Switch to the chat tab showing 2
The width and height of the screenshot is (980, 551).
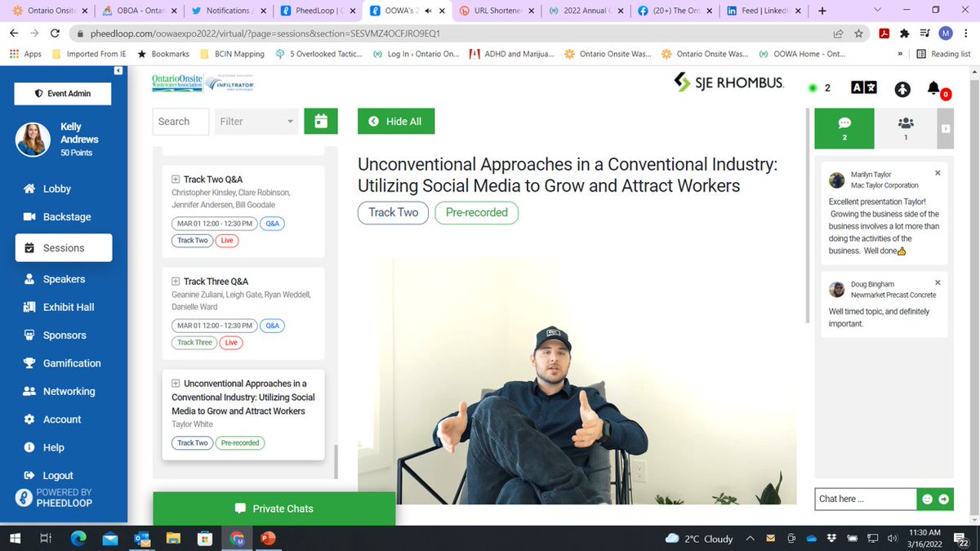click(844, 128)
